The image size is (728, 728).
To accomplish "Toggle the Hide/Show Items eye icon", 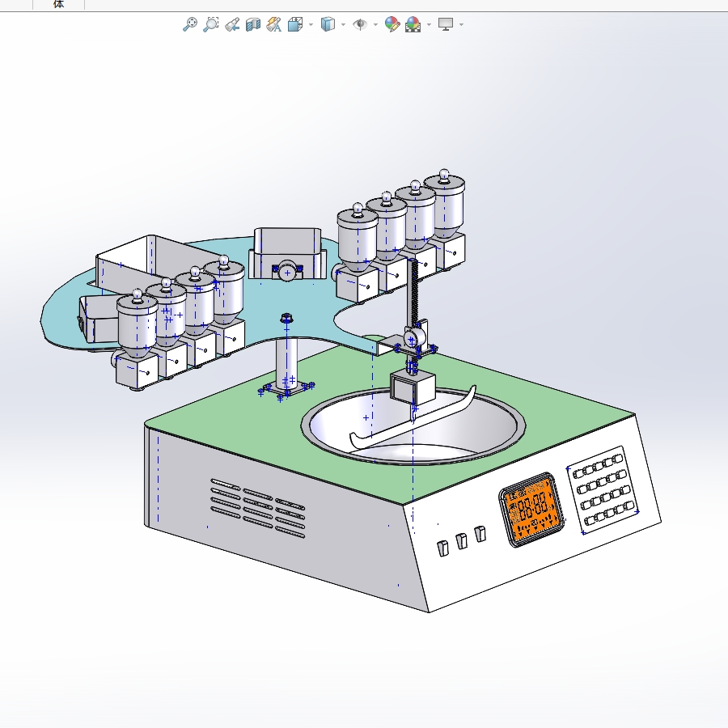I will tap(360, 24).
